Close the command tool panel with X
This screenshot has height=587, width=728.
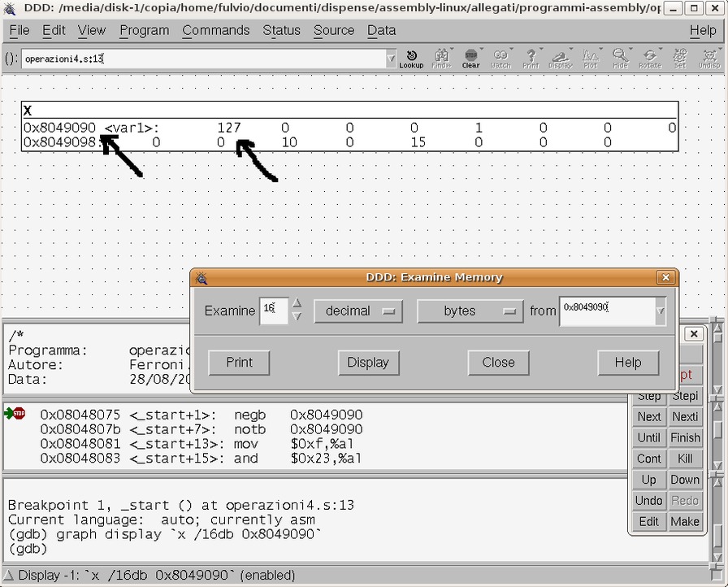point(694,334)
